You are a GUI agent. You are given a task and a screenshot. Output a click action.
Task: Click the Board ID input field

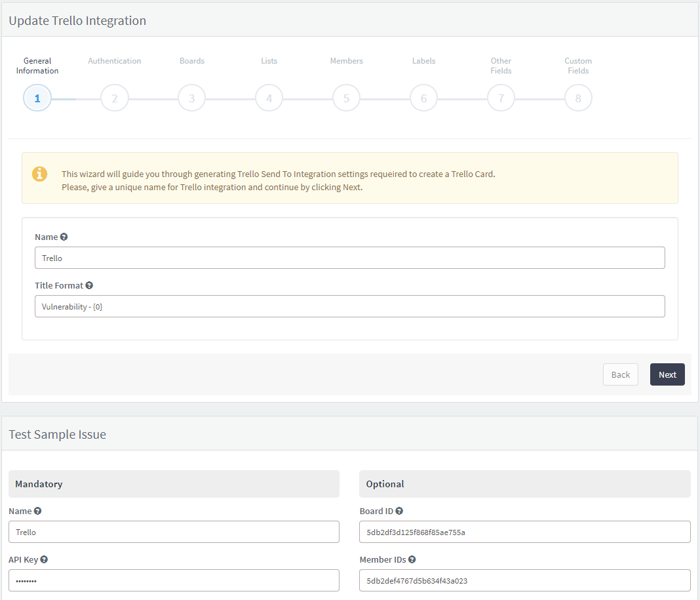point(525,532)
